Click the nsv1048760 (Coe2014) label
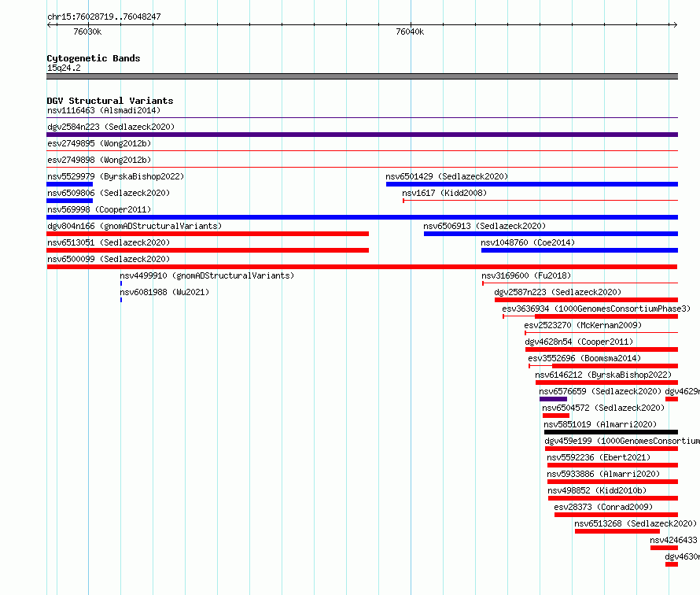The width and height of the screenshot is (700, 595). [528, 242]
